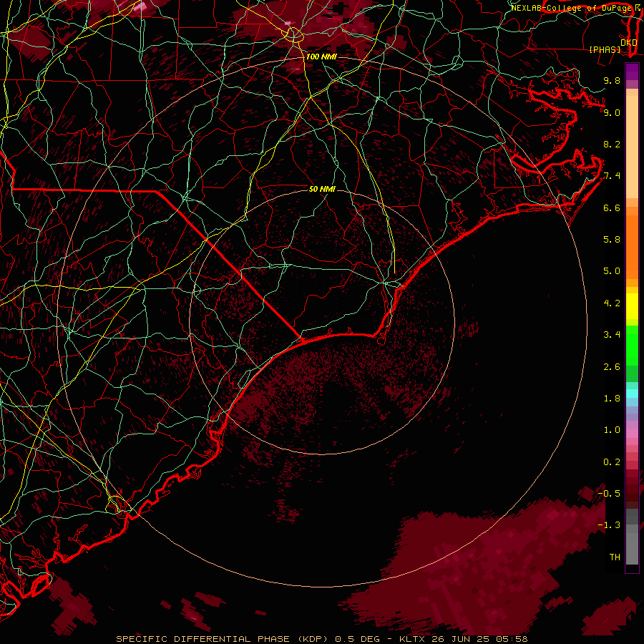Click the 3.4 legend value
This screenshot has width=644, height=644.
pos(612,335)
